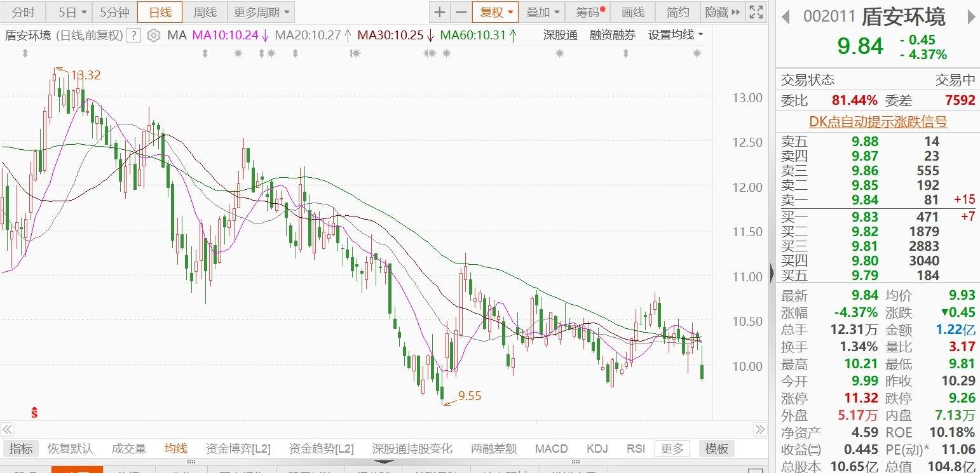The height and width of the screenshot is (473, 980).
Task: Open MA indicator gear settings
Action: coord(153,36)
